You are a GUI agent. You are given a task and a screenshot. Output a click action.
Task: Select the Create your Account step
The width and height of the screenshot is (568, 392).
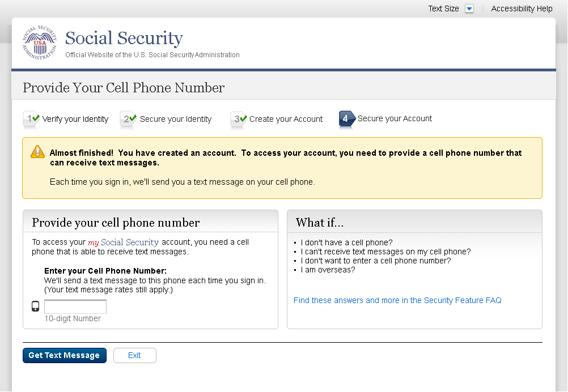286,119
